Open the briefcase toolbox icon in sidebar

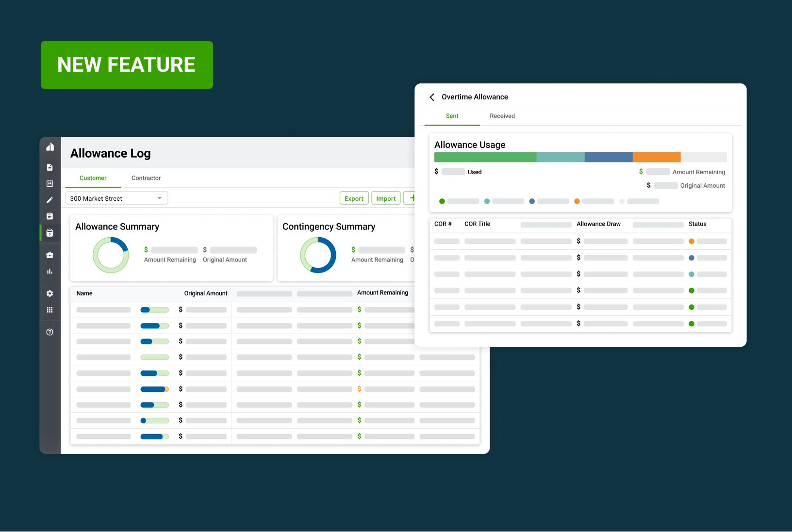pos(49,255)
